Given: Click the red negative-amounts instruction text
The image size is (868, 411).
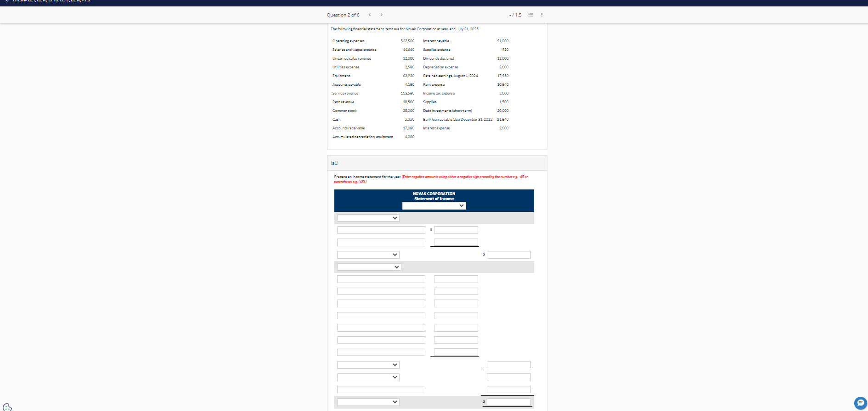Looking at the screenshot, I should click(431, 179).
